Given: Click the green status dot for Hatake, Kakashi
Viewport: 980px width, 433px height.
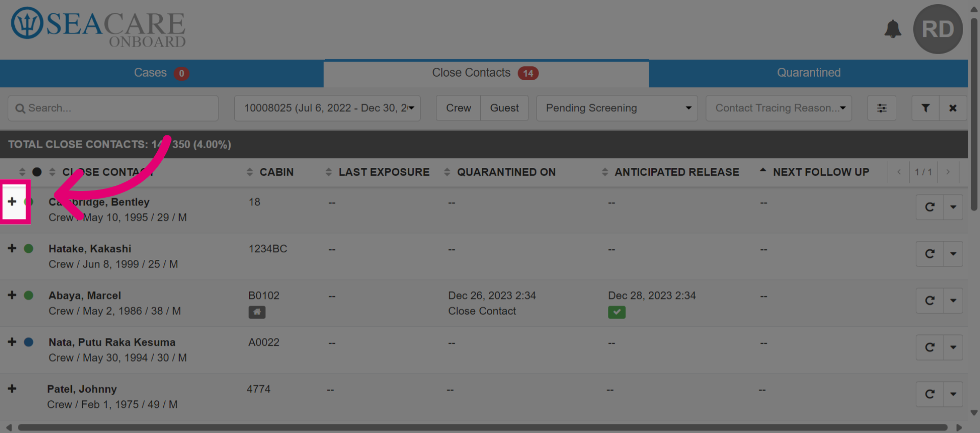Looking at the screenshot, I should point(29,249).
